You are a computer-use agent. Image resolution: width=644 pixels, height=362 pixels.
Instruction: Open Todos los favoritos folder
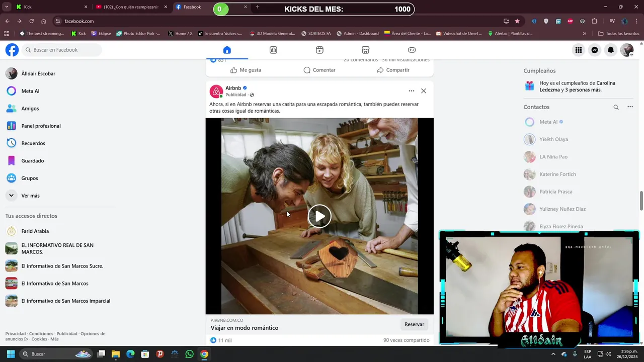pyautogui.click(x=618, y=34)
